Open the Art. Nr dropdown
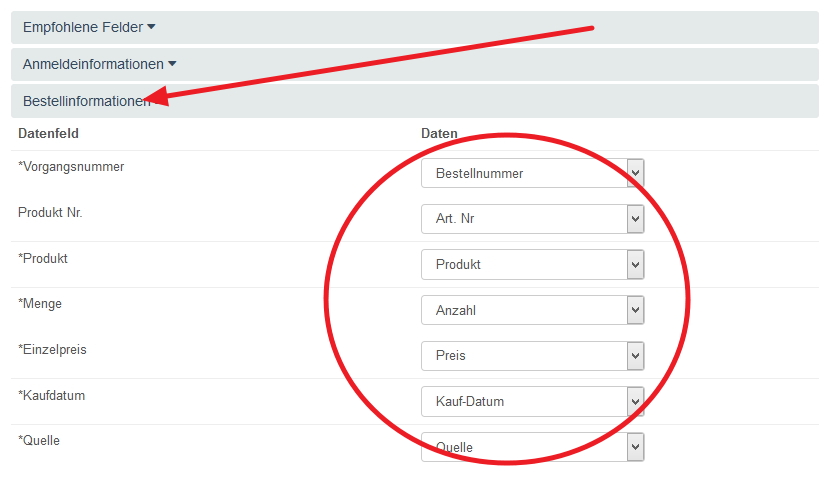Screen dimensions: 828x489 [x=532, y=219]
